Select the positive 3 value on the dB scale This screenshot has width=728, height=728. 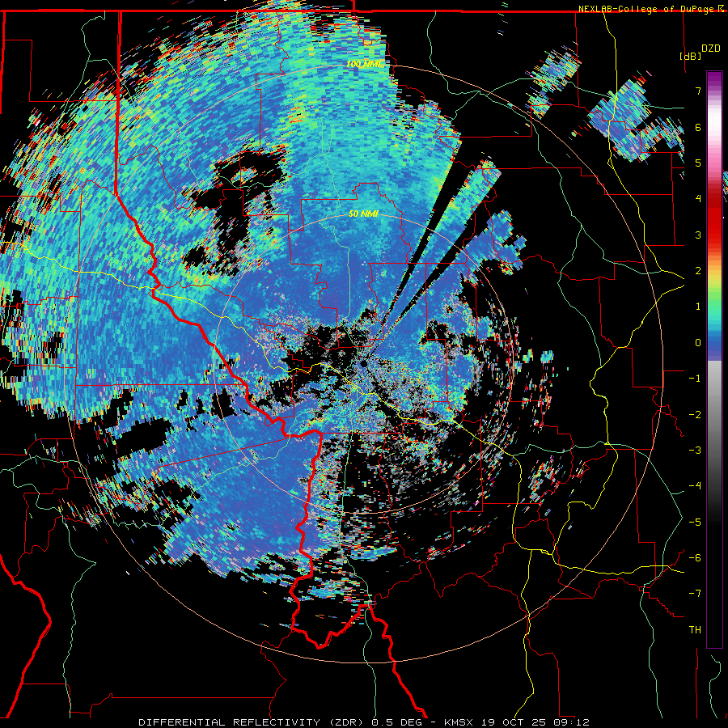pos(698,235)
